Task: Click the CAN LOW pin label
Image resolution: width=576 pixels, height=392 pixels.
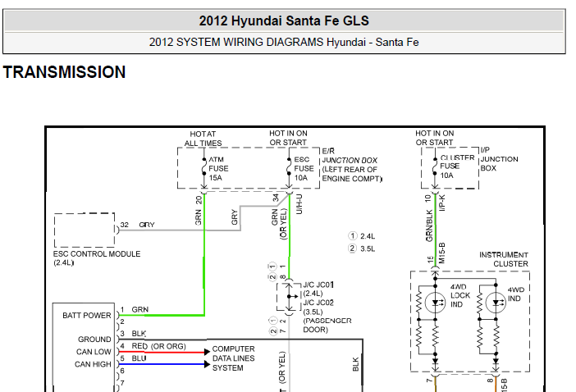Action: coord(94,352)
